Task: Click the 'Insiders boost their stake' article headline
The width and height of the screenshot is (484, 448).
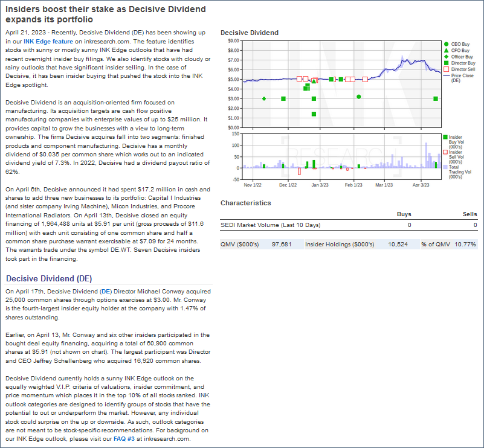Action: (x=106, y=14)
